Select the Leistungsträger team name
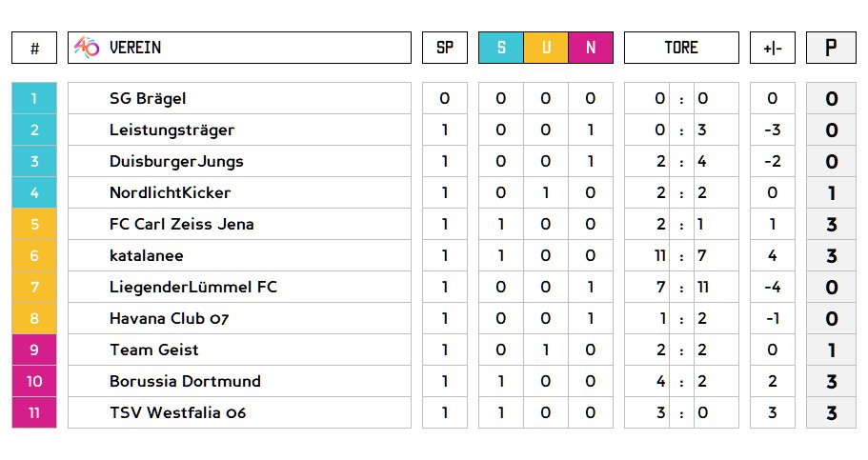The width and height of the screenshot is (868, 460). point(172,130)
